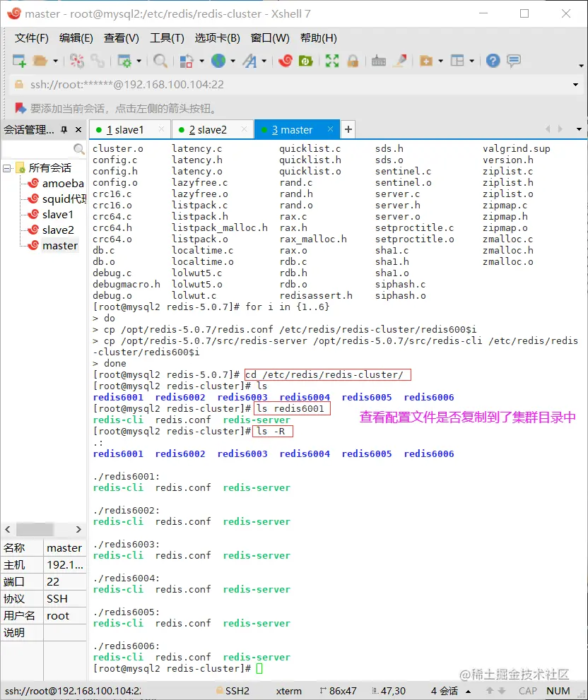Click the Find magnifier toolbar icon

(x=160, y=61)
